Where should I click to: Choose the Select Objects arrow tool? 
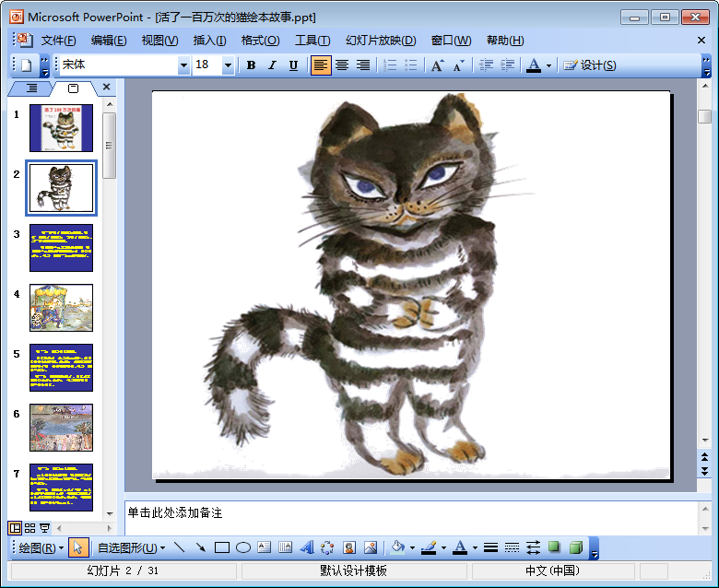(78, 547)
